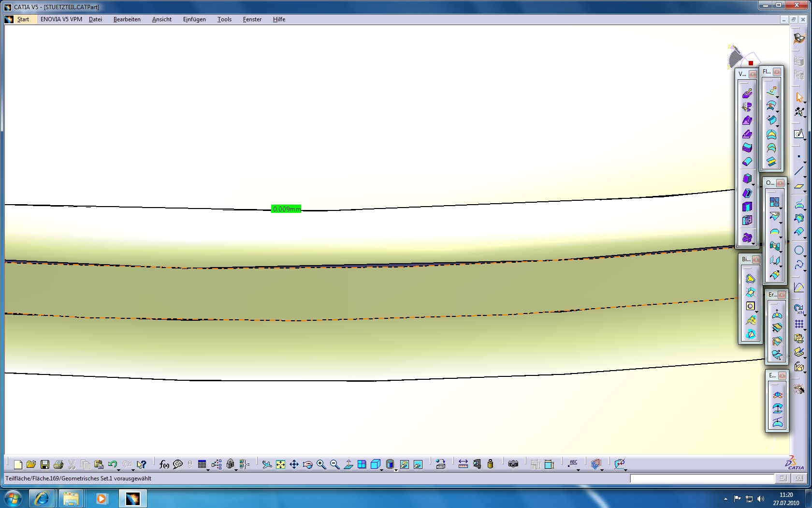
Task: Select the Line tool in right toolbar
Action: (799, 170)
